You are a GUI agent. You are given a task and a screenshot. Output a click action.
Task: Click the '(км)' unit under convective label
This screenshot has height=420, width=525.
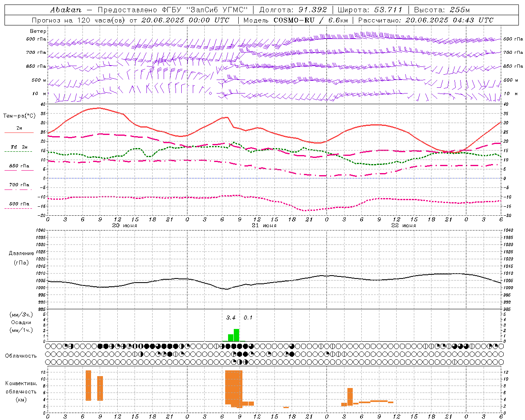21,399
